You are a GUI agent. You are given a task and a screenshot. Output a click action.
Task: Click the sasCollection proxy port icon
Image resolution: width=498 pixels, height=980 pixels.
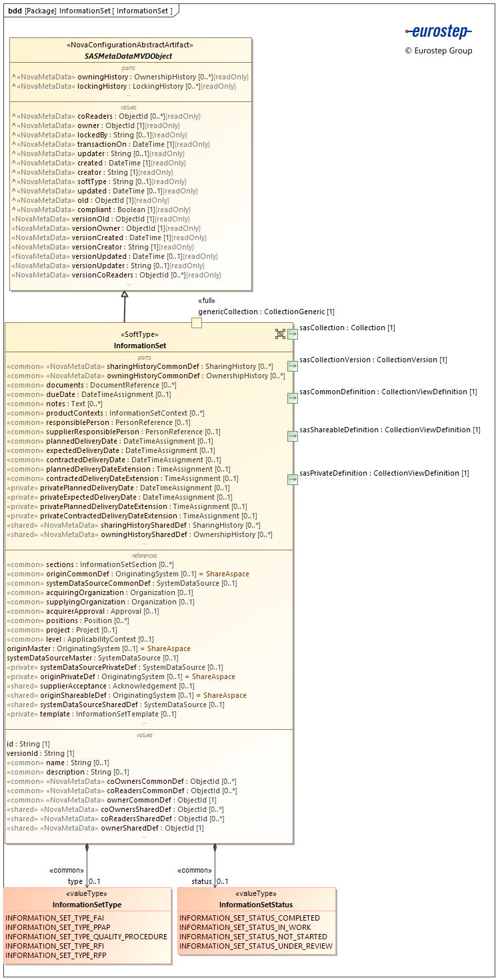[x=293, y=334]
